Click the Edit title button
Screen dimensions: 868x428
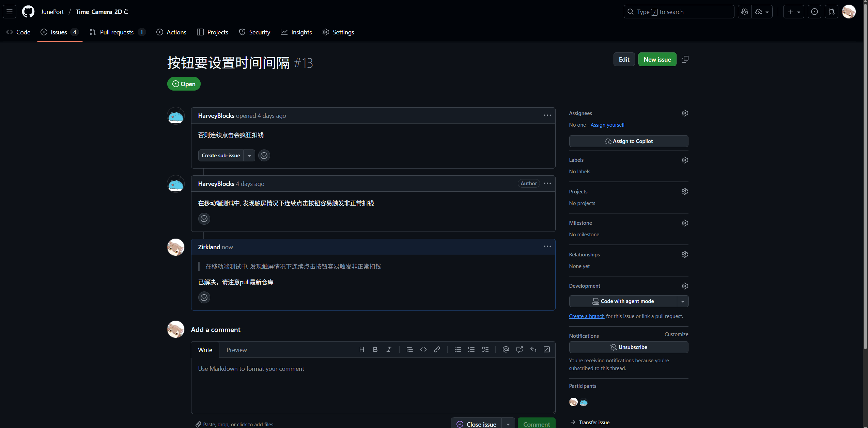[x=624, y=59]
